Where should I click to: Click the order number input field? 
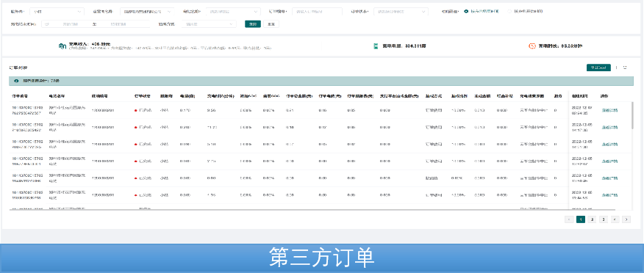coord(317,12)
